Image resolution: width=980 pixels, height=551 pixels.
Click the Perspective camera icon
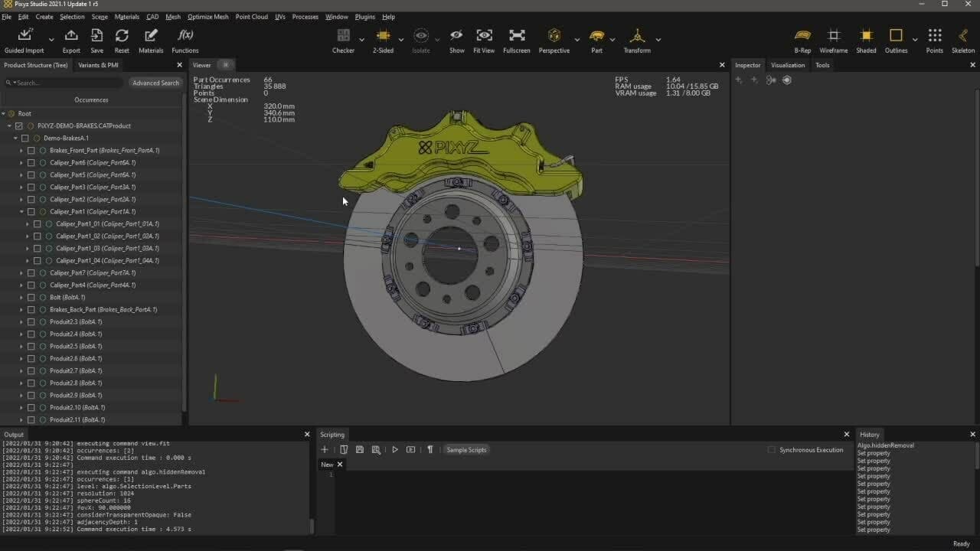(x=554, y=35)
